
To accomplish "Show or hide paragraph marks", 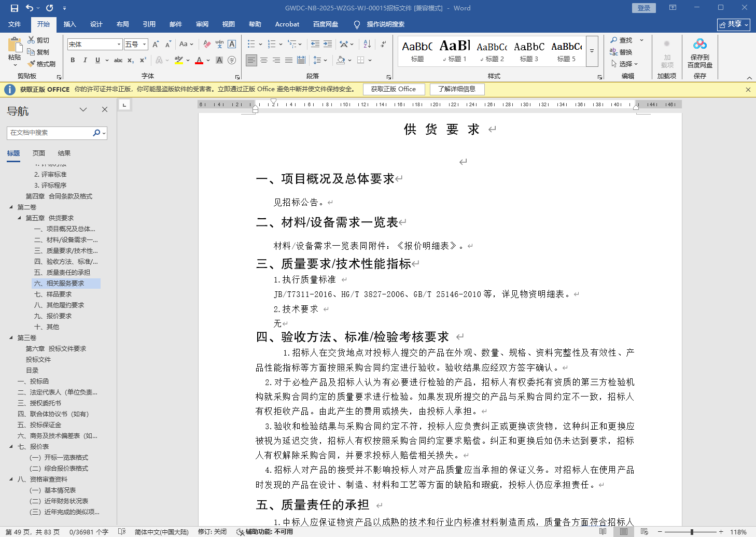I will (383, 45).
